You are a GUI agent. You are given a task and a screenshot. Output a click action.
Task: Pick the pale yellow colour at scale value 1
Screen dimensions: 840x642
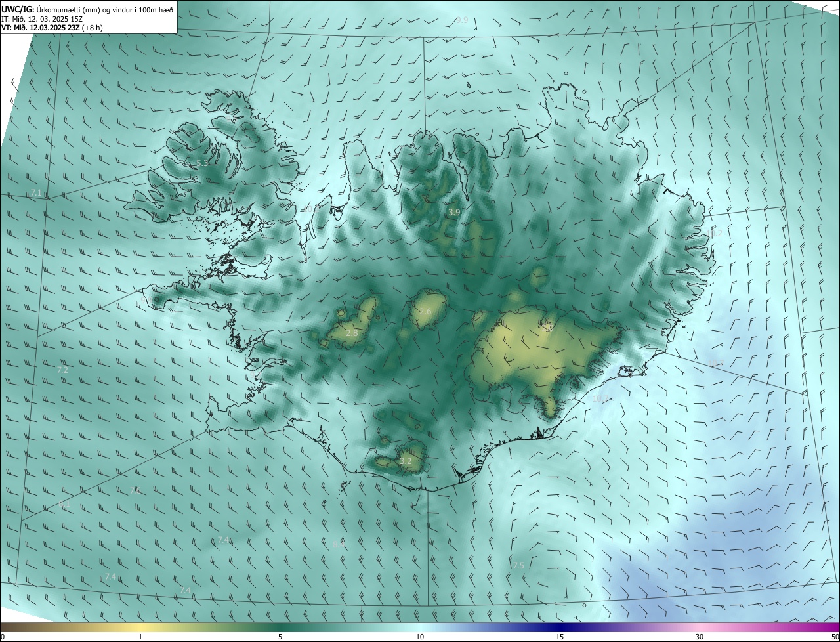[140, 628]
